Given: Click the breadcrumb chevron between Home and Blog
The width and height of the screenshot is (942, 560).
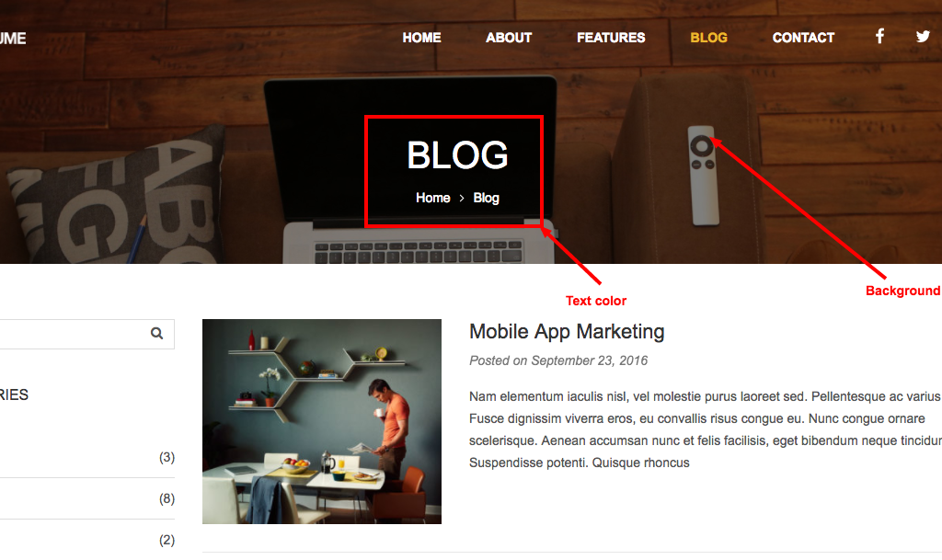Looking at the screenshot, I should coord(462,198).
